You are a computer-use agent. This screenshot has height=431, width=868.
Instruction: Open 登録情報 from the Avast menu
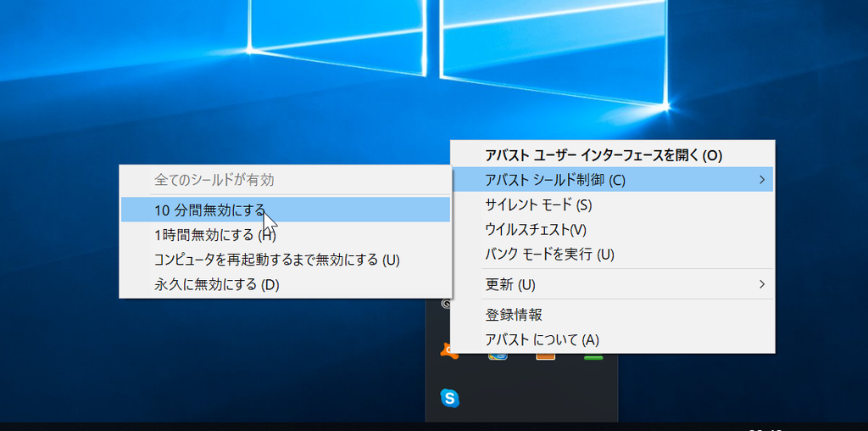(612, 315)
